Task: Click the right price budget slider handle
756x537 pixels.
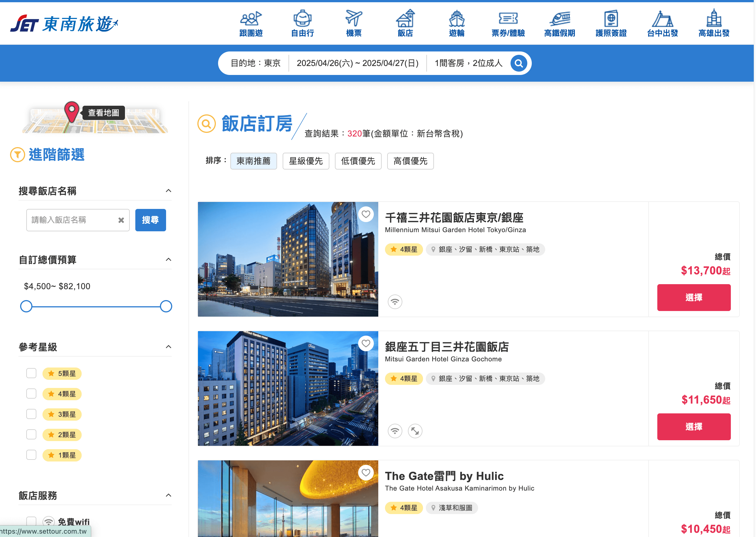Action: (166, 307)
